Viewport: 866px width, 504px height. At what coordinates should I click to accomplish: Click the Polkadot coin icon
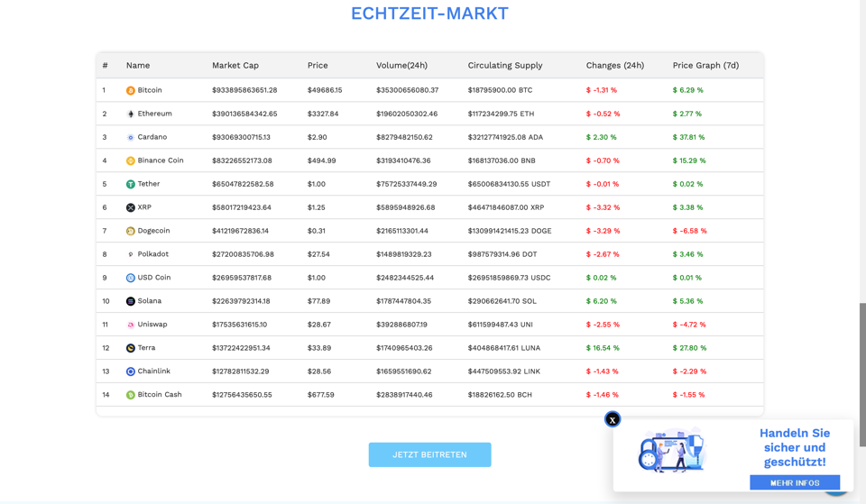(x=130, y=254)
